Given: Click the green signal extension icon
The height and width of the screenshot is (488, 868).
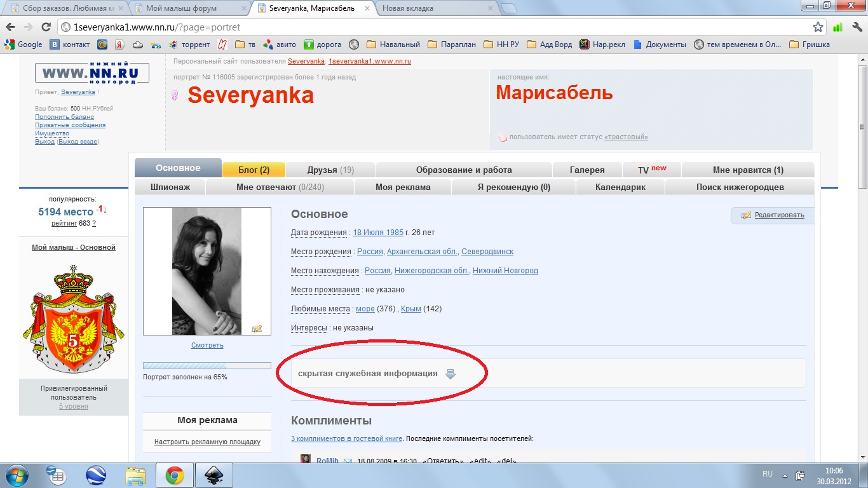Looking at the screenshot, I should click(837, 27).
